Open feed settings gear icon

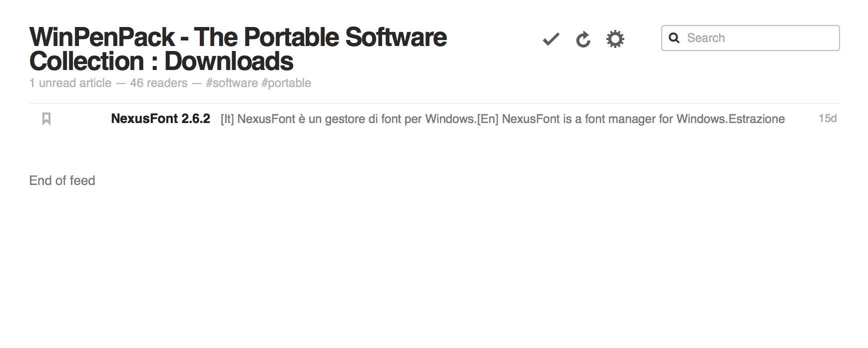(x=615, y=39)
